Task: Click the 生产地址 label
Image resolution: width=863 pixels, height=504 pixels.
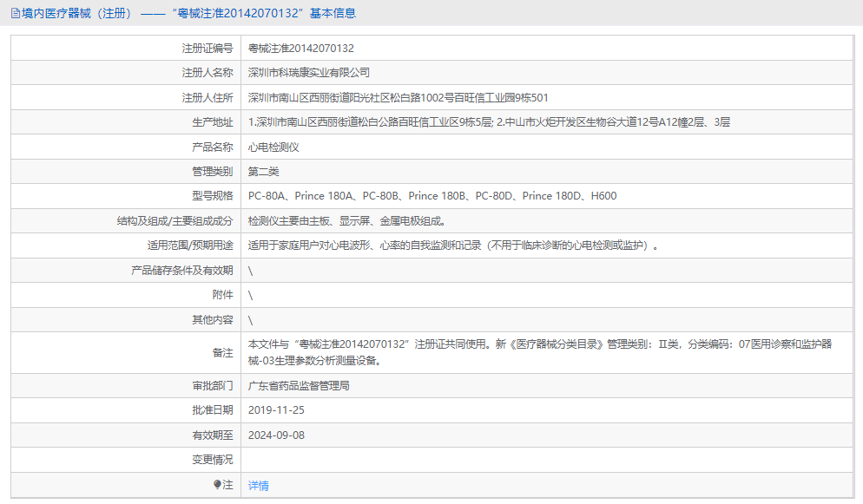Action: (x=213, y=122)
